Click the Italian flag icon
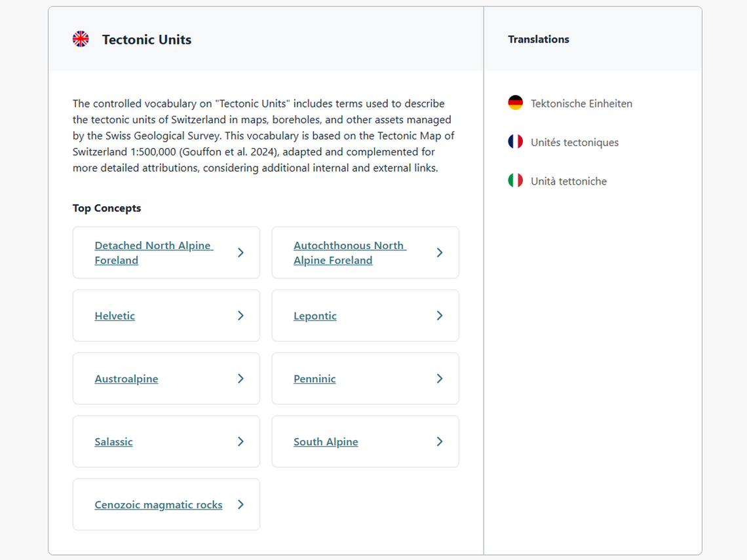 516,181
